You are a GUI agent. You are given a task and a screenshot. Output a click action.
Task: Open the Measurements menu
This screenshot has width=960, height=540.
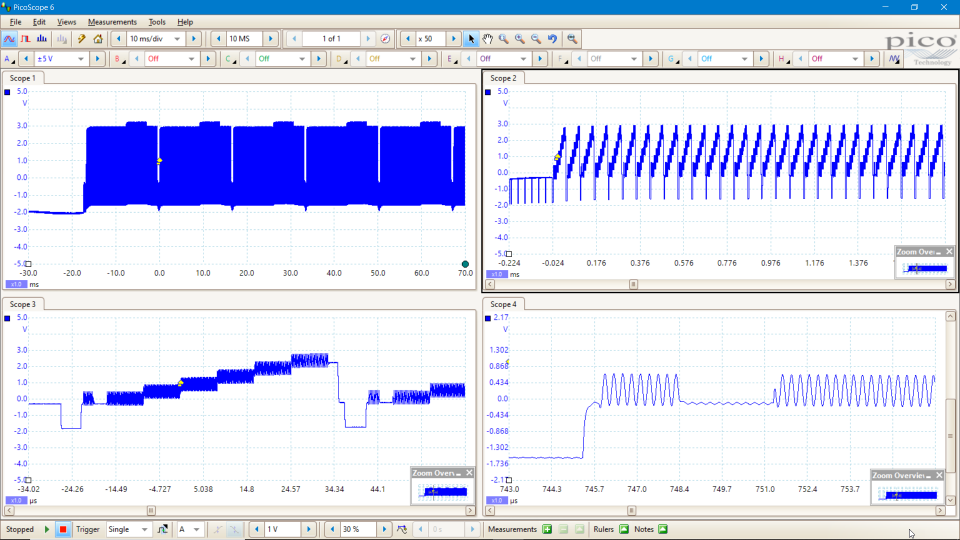(112, 21)
